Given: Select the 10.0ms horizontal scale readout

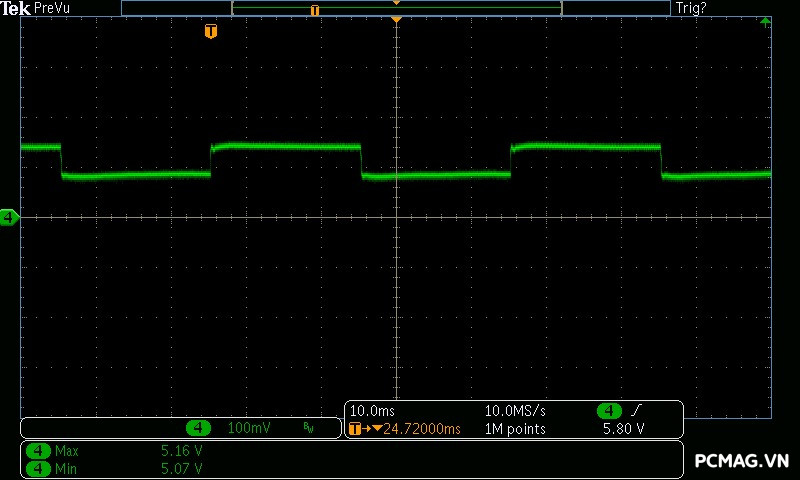Looking at the screenshot, I should tap(372, 411).
